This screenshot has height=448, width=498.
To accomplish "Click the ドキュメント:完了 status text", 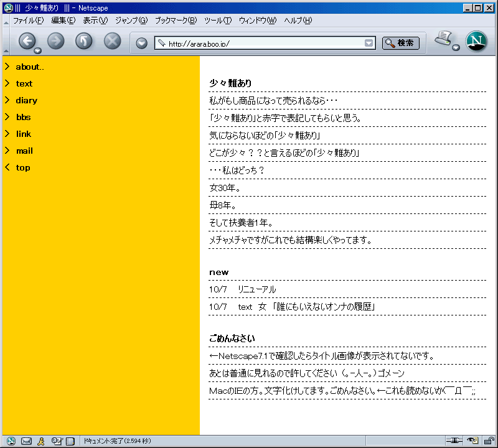I will pos(117,441).
